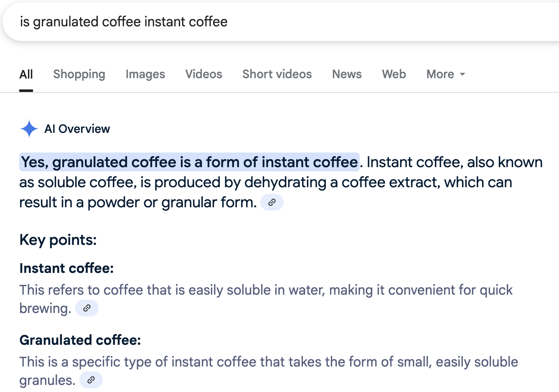Viewport: 559px width, 392px height.
Task: Go to the Short videos tab
Action: (277, 74)
